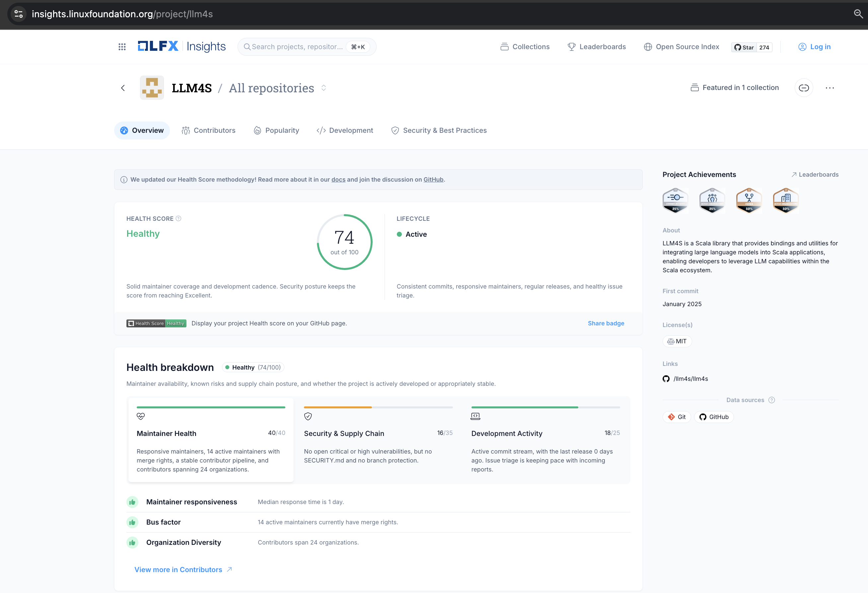Click the GitHub data source chip
The image size is (868, 593).
pos(714,417)
